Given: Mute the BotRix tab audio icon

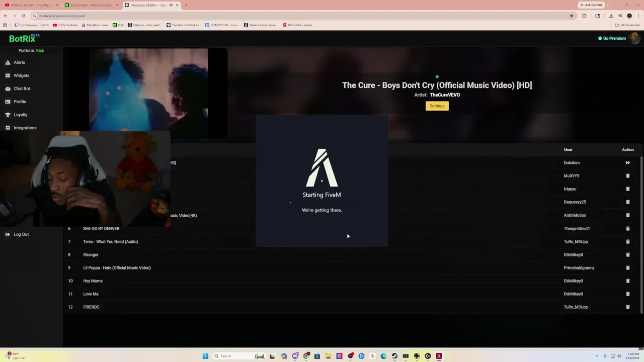Looking at the screenshot, I should (171, 5).
